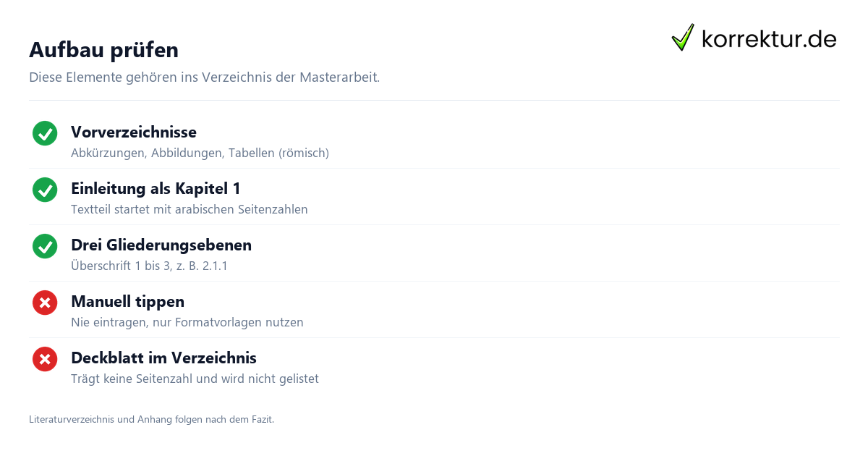Select the Deckblatt im Verzeichnis heading
This screenshot has height=456, width=868.
[163, 358]
